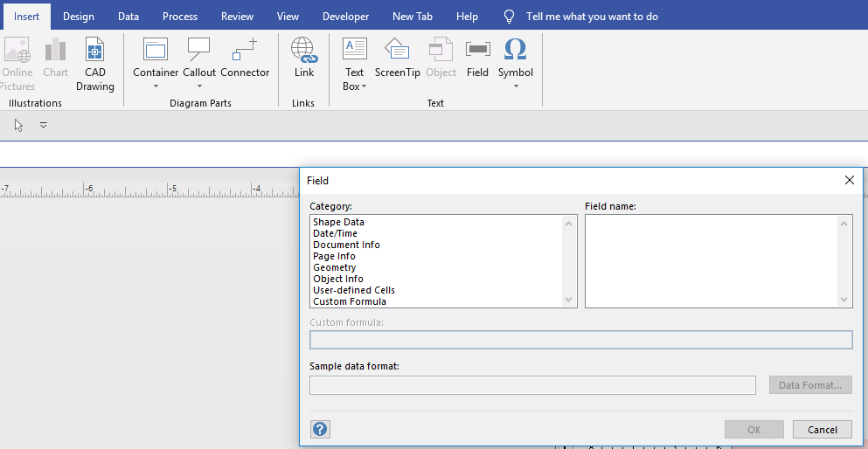
Task: Expand the Callout dropdown
Action: click(199, 86)
